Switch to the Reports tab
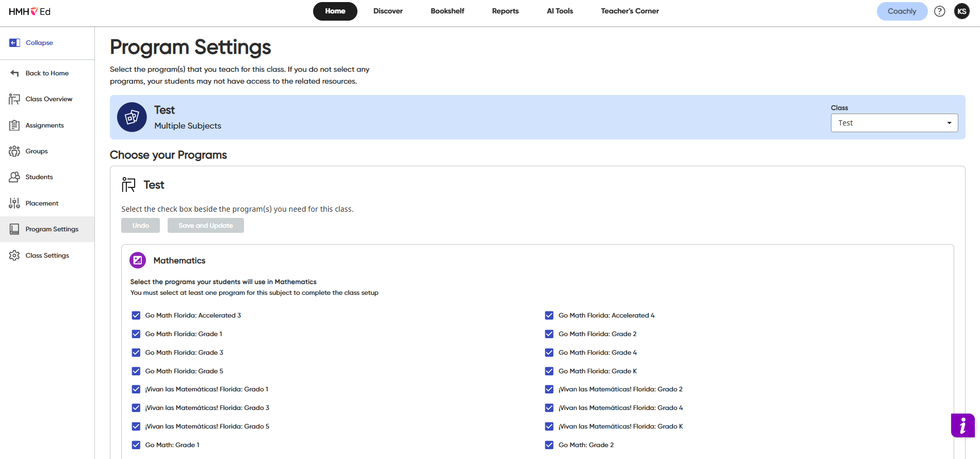980x459 pixels. coord(505,11)
